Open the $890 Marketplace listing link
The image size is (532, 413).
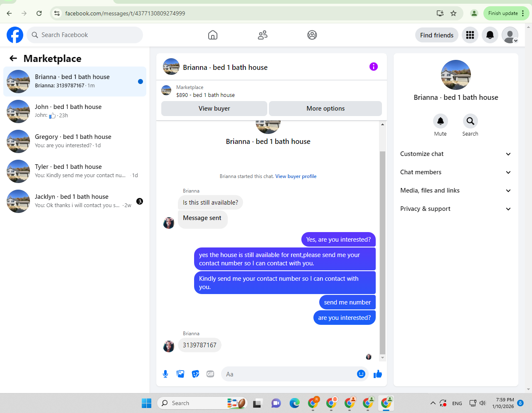[x=205, y=95]
